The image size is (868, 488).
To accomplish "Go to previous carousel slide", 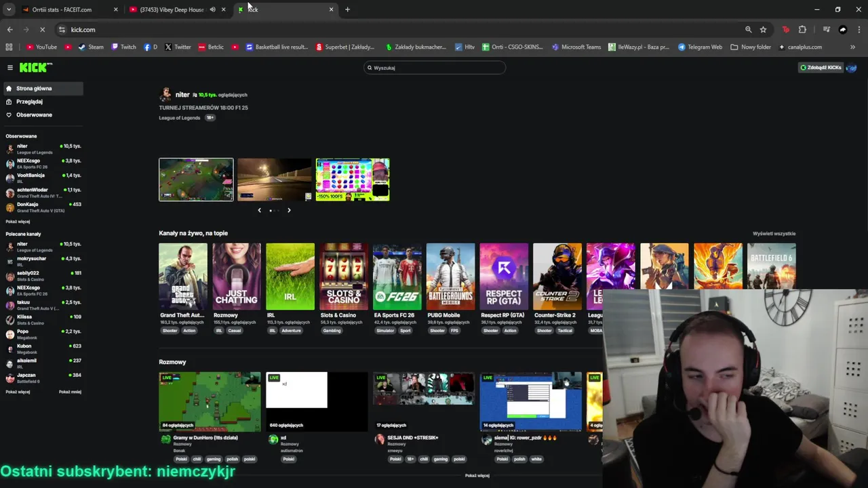I will click(259, 210).
